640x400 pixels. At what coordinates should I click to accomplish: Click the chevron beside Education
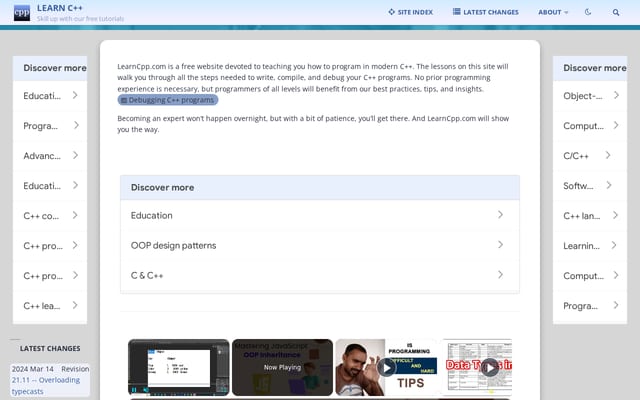point(500,215)
